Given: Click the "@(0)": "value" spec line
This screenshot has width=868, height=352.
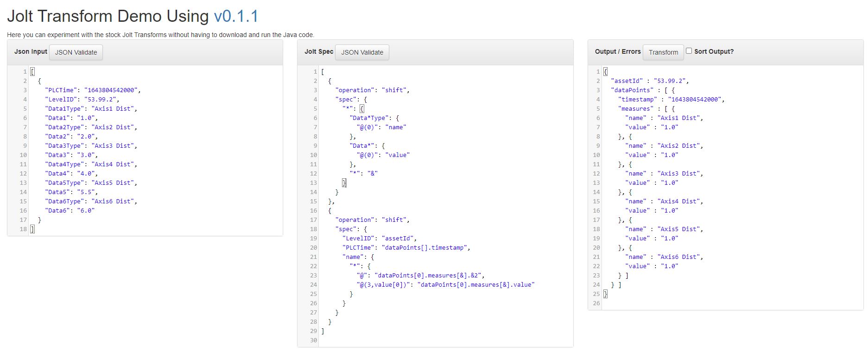Looking at the screenshot, I should (383, 155).
